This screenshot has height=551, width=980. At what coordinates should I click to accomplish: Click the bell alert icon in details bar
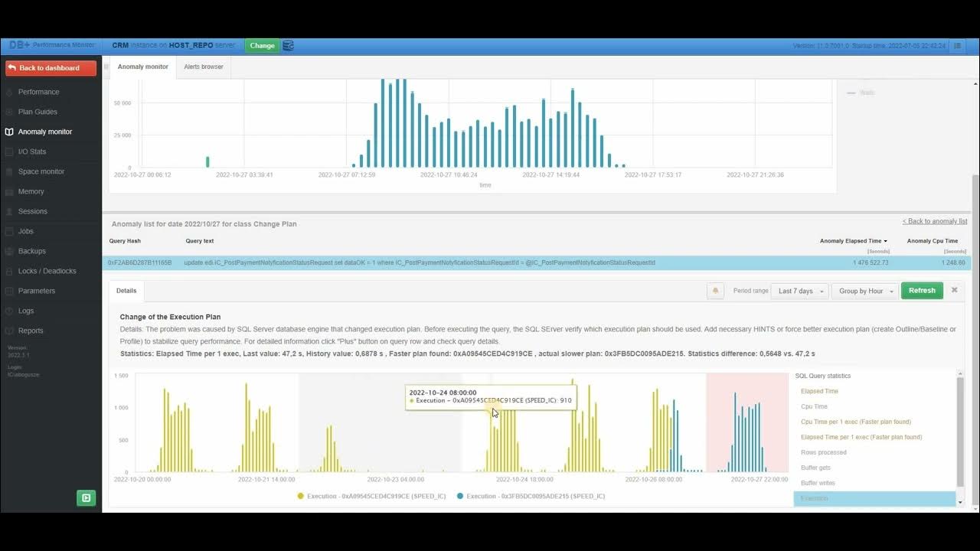(716, 291)
